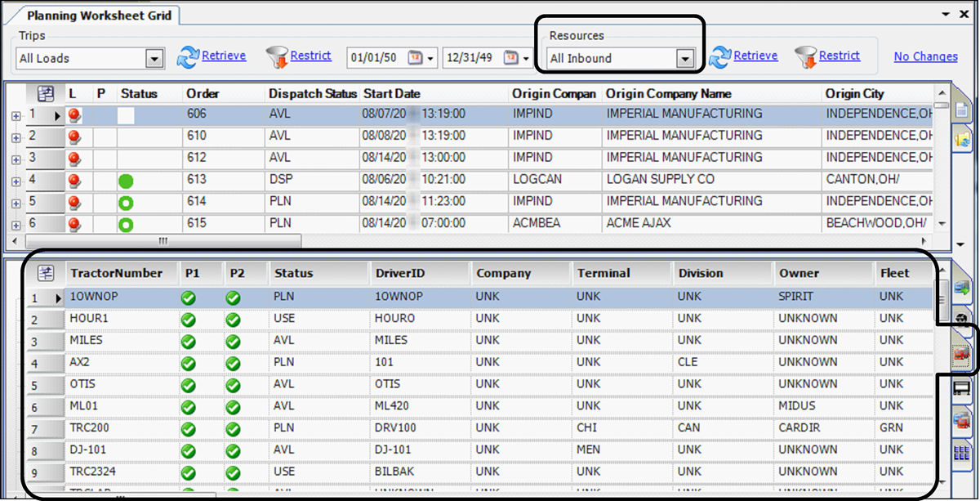The height and width of the screenshot is (501, 980).
Task: Expand row 1 for order 606
Action: [16, 116]
